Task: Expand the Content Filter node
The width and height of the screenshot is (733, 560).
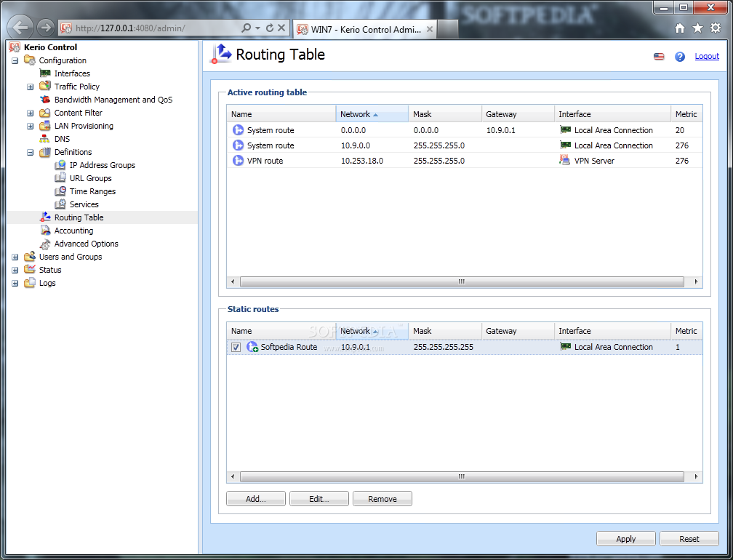Action: 31,113
